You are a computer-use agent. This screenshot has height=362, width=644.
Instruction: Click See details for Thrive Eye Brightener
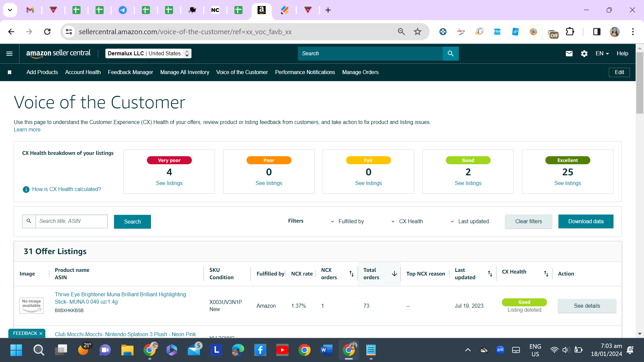tap(587, 306)
